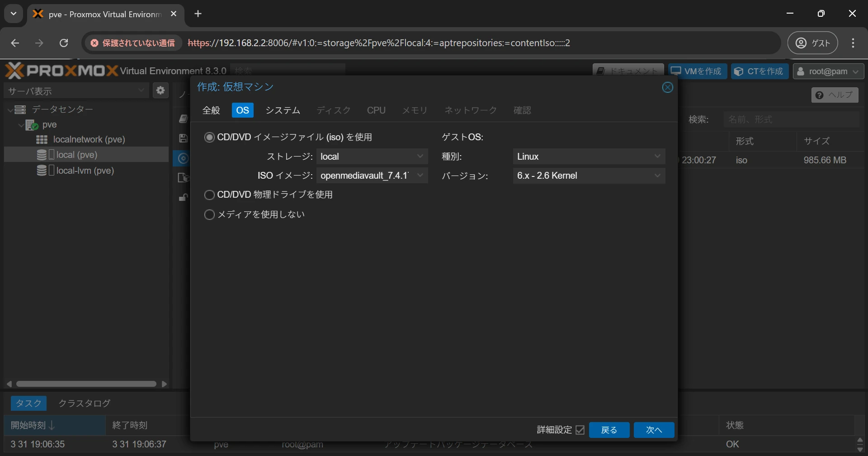Switch to the OS tab
Screen dimensions: 868x456
(243, 110)
